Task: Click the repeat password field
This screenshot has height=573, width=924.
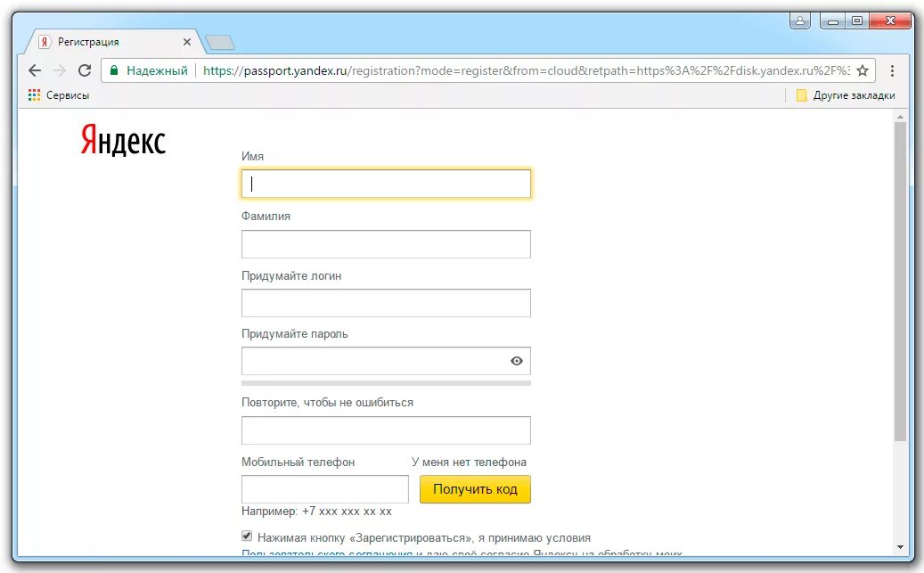Action: click(x=386, y=430)
